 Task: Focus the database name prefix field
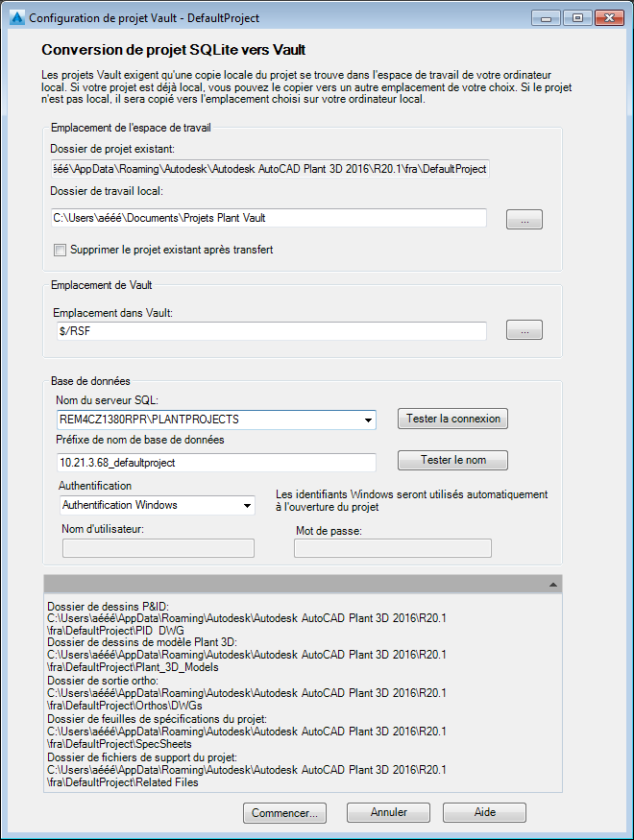coord(216,463)
